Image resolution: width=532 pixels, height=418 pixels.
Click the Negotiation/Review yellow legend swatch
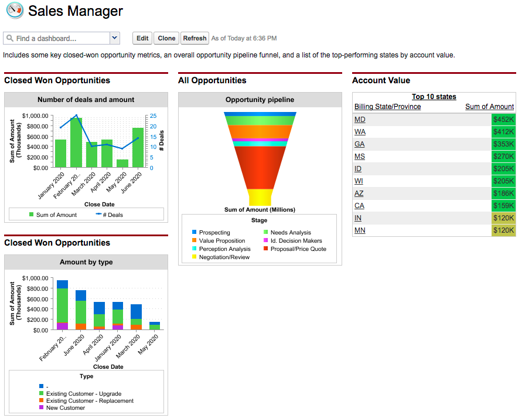pos(194,257)
